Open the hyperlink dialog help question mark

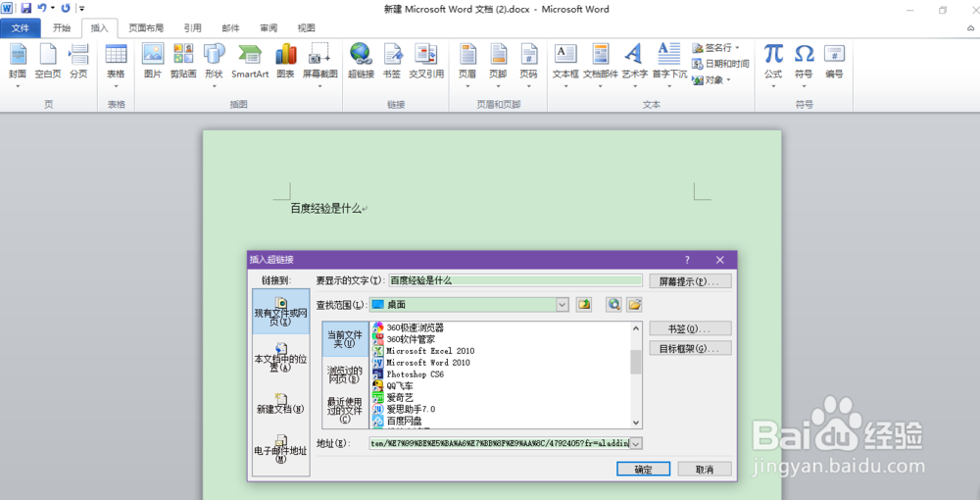pos(687,260)
